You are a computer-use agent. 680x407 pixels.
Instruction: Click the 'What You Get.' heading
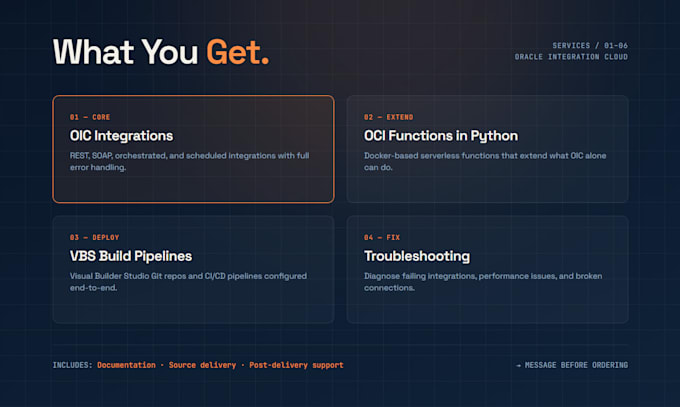coord(161,52)
